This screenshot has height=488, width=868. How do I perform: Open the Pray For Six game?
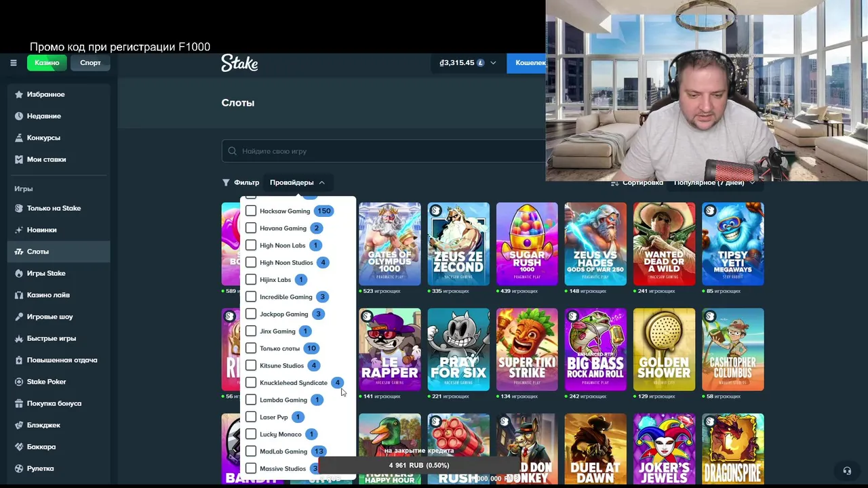458,350
